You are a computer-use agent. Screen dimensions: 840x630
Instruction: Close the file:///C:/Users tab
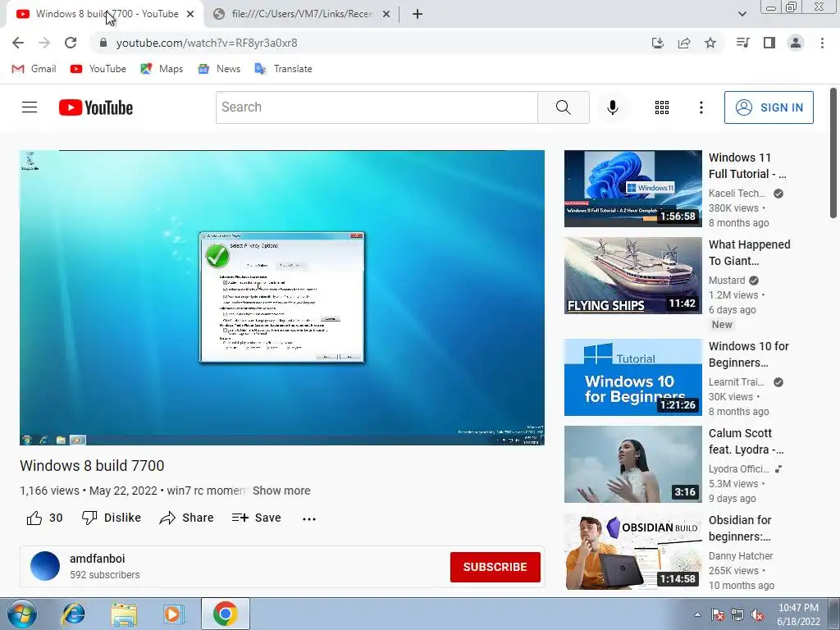[x=386, y=15]
